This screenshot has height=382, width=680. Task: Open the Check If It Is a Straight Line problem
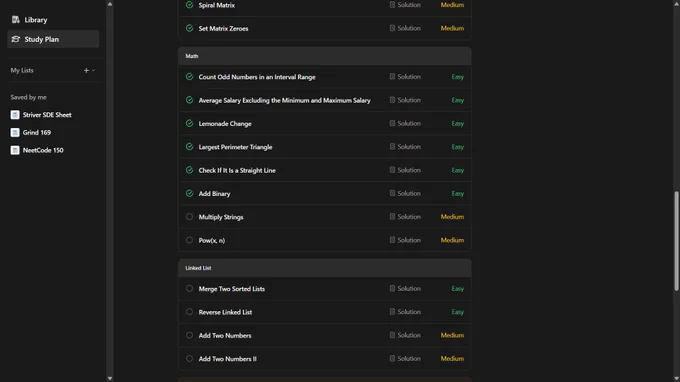click(x=237, y=170)
